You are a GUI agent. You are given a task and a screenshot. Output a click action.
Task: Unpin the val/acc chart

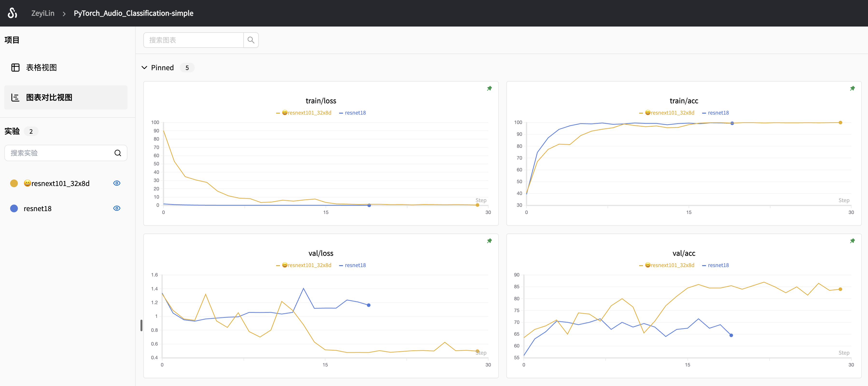(x=852, y=241)
